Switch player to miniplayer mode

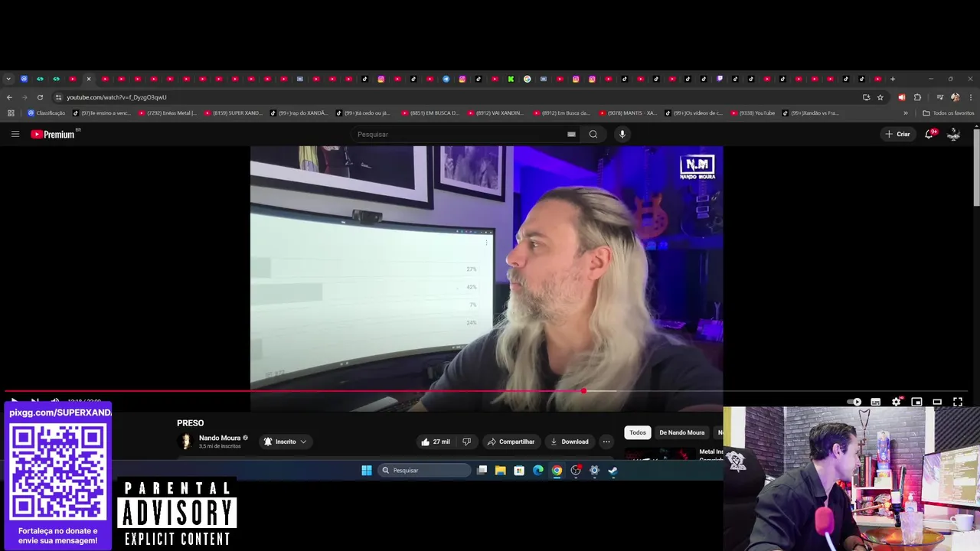coord(916,402)
